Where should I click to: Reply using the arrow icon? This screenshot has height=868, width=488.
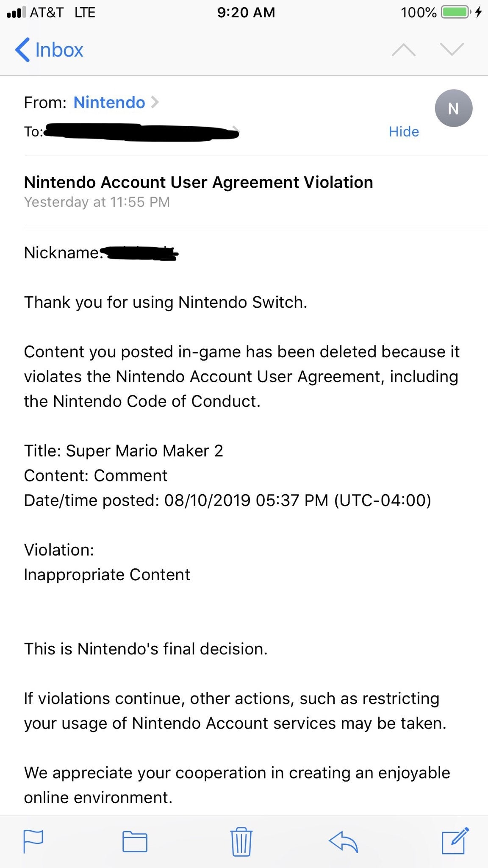343,841
